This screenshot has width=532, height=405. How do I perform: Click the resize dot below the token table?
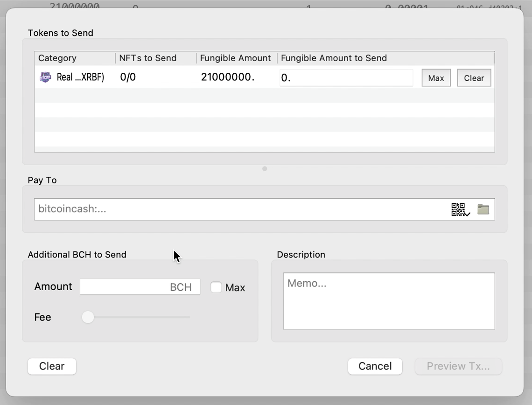click(x=265, y=168)
